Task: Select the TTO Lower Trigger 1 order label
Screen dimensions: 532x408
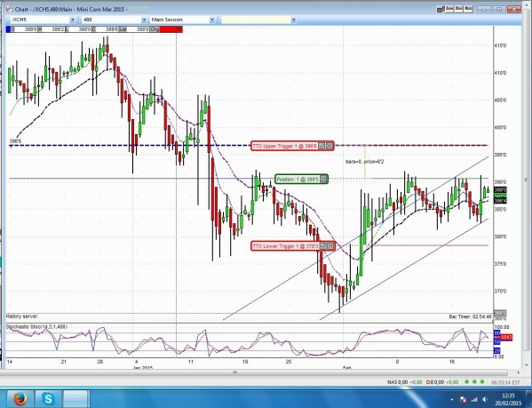Action: tap(293, 245)
